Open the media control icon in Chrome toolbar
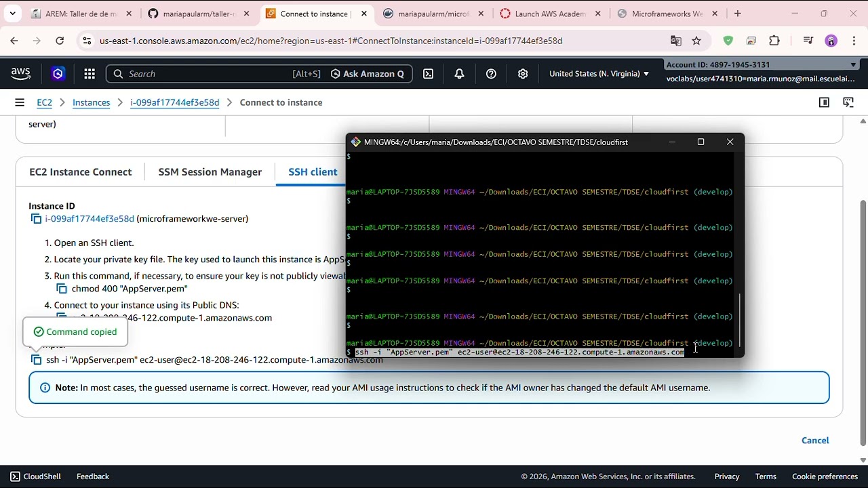The image size is (868, 488). click(808, 41)
